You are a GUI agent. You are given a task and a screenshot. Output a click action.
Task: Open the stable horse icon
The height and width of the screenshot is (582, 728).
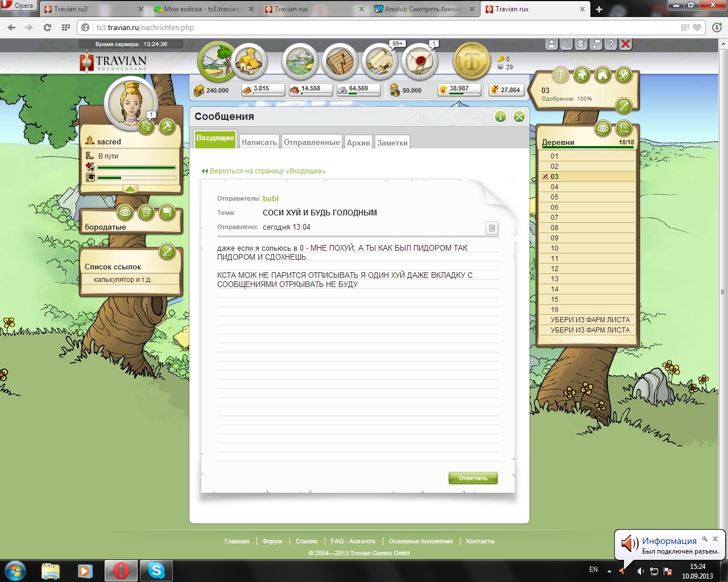(x=603, y=74)
